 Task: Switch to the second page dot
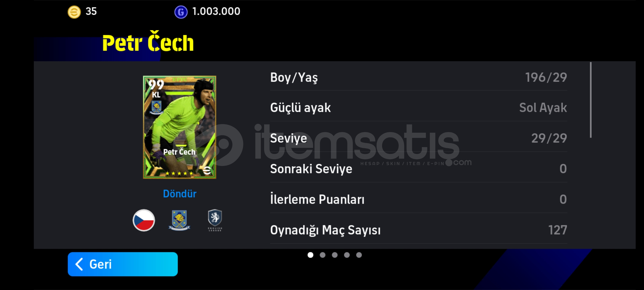point(323,255)
